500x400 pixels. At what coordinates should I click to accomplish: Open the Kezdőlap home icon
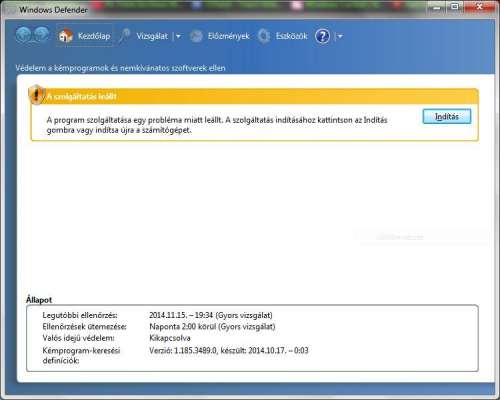pyautogui.click(x=66, y=36)
